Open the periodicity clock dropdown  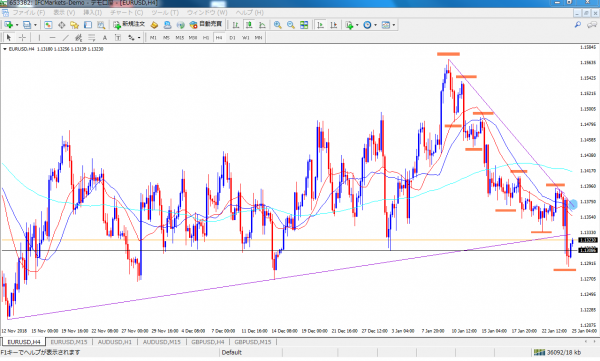coord(375,25)
